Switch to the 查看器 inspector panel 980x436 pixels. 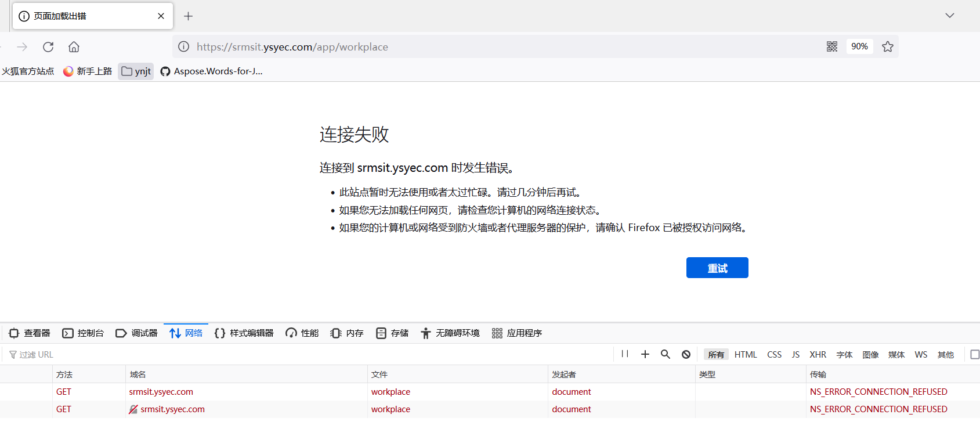pyautogui.click(x=30, y=333)
